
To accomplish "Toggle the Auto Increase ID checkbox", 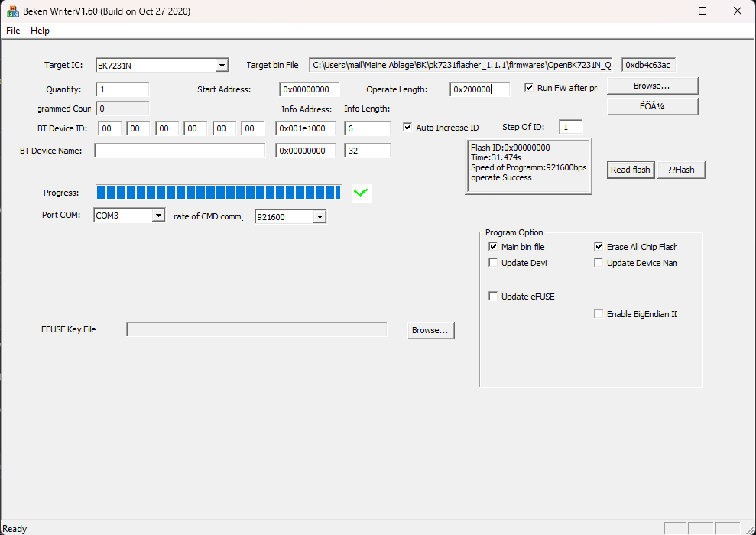I will click(408, 127).
